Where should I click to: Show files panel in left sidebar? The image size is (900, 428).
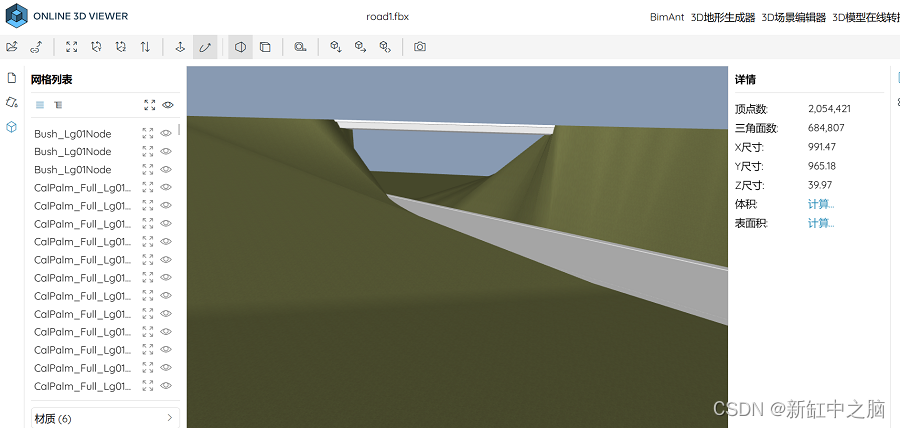pyautogui.click(x=11, y=78)
